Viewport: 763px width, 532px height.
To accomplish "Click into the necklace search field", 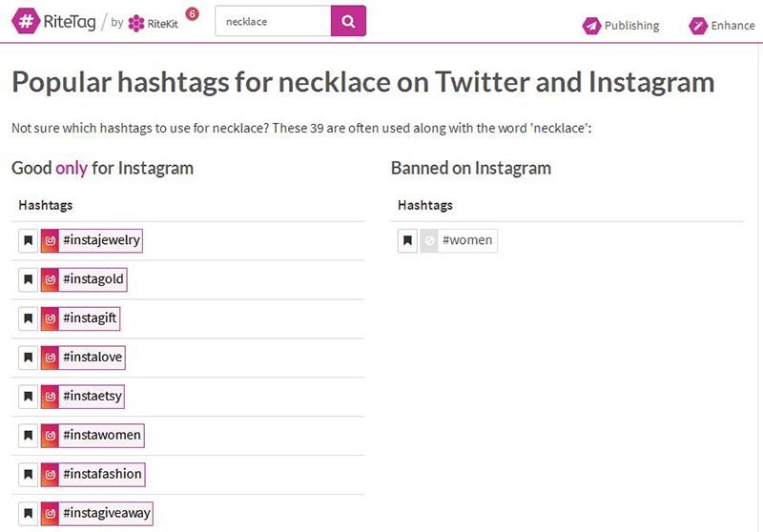I will pyautogui.click(x=273, y=21).
